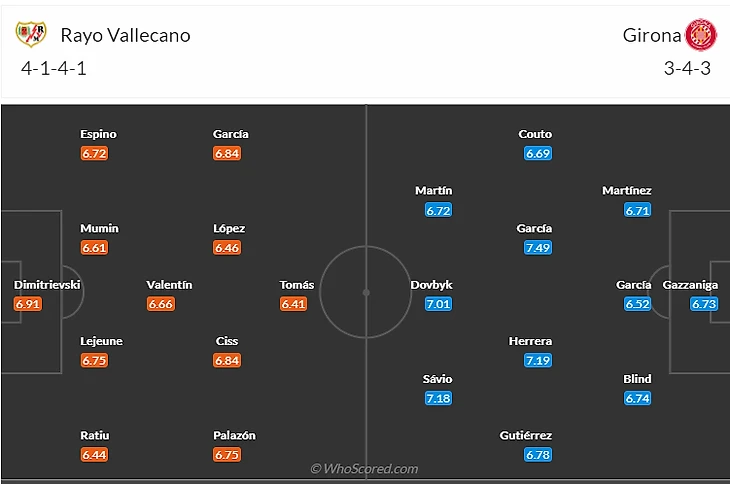Viewport: 730px width, 484px height.
Task: Select Tomás' 6.41 rating badge
Action: tap(293, 304)
